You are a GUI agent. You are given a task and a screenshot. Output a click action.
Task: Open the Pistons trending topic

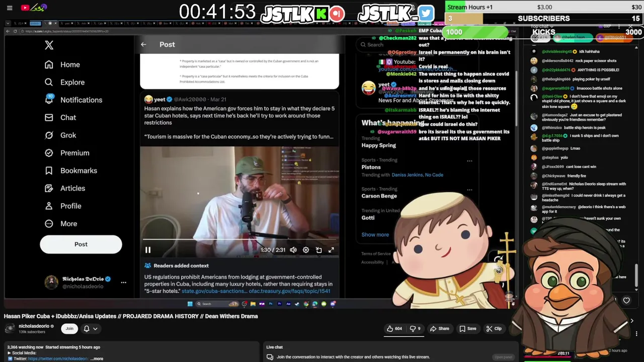pyautogui.click(x=371, y=167)
